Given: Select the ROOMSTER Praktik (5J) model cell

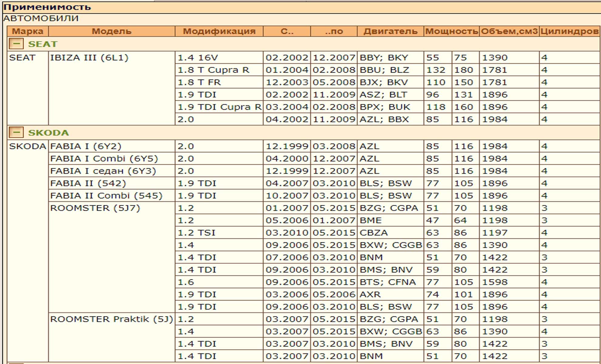Looking at the screenshot, I should (x=111, y=319).
